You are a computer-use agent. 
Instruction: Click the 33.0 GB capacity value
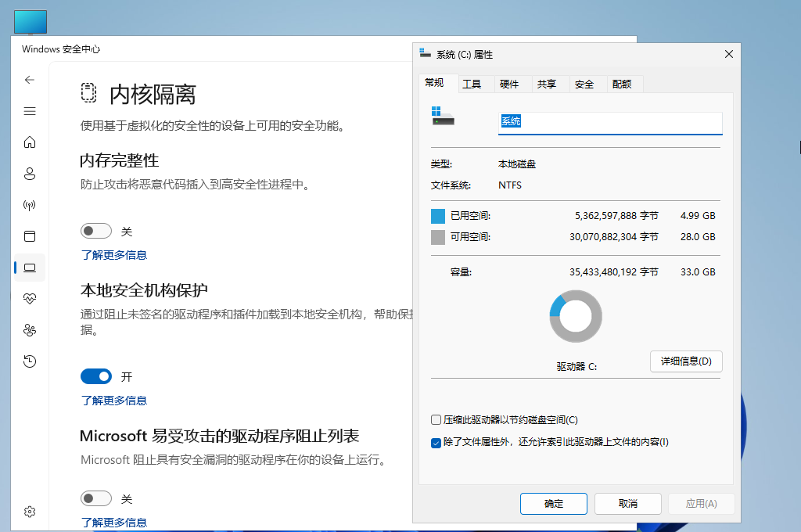(698, 272)
